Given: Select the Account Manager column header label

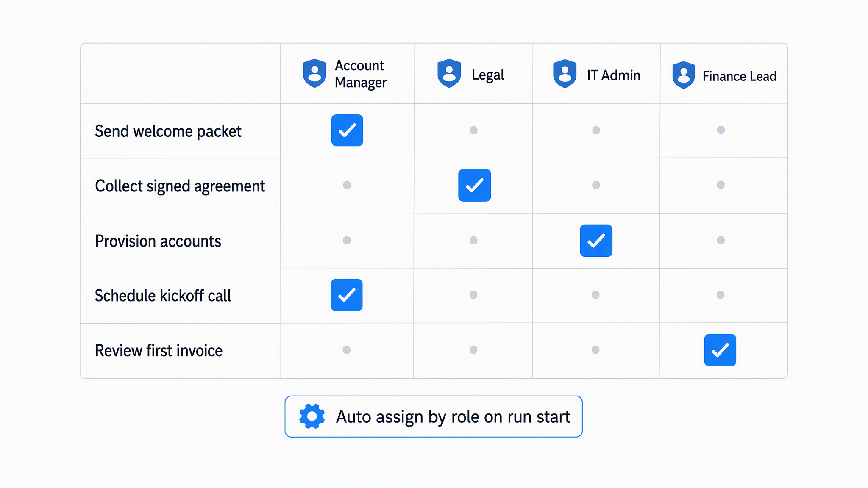Looking at the screenshot, I should [x=360, y=74].
